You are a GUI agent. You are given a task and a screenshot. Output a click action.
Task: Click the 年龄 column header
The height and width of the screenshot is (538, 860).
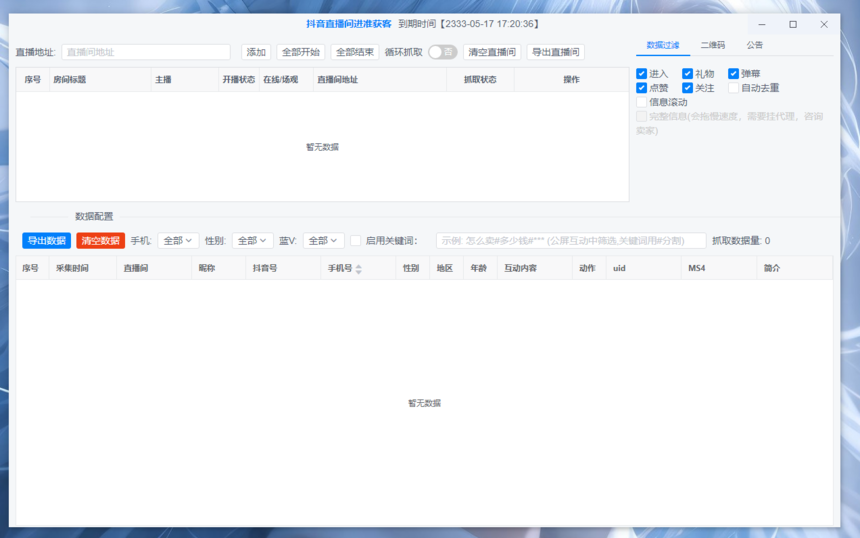pos(479,268)
